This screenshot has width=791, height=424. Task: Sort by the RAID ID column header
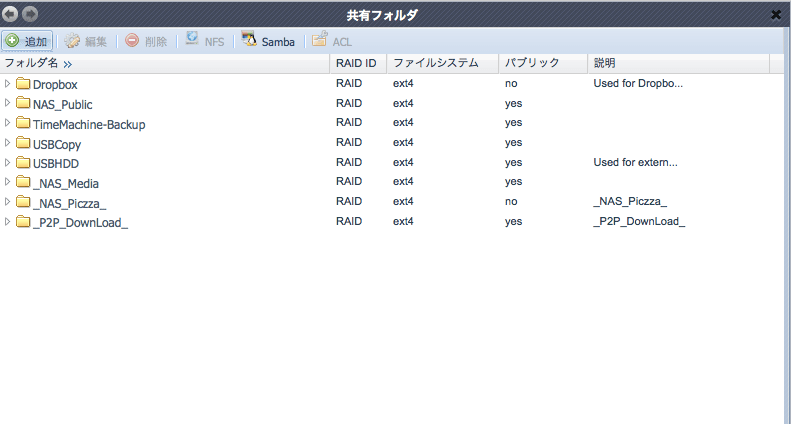point(358,63)
